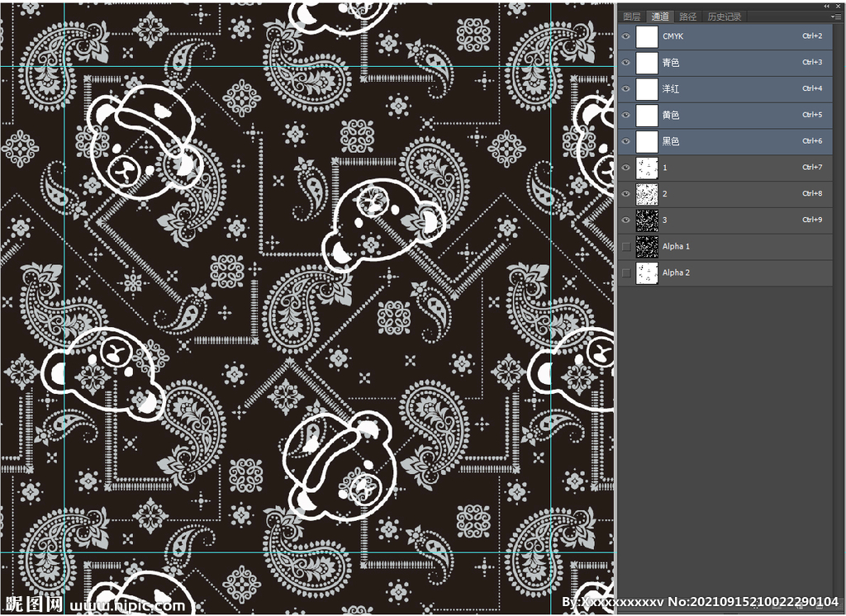Viewport: 846px width, 616px height.
Task: Click the Ctrl+8 shortcut label
Action: click(812, 193)
